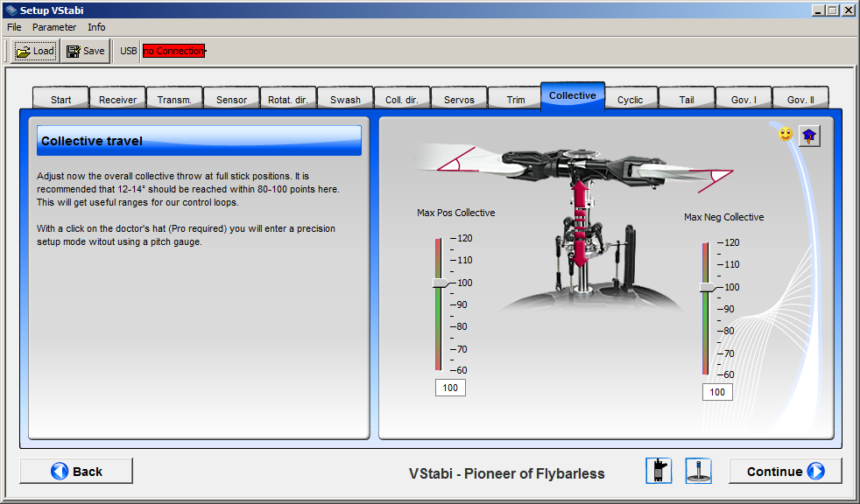Switch to the Receiver tab
Image resolution: width=860 pixels, height=504 pixels.
pos(118,99)
